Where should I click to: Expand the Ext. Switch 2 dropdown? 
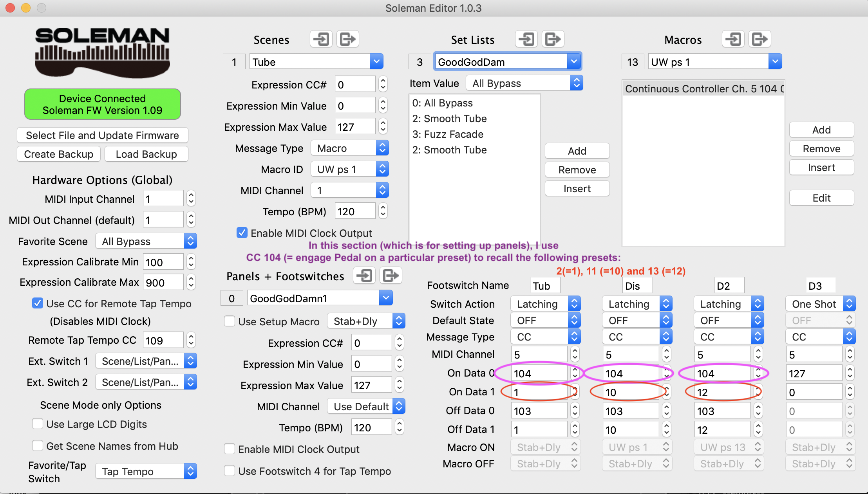(x=146, y=382)
